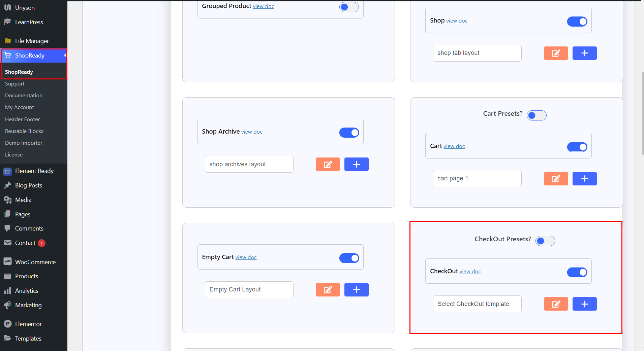Open shop tab layout dropdown
Viewport: 644px width, 351px height.
(477, 53)
